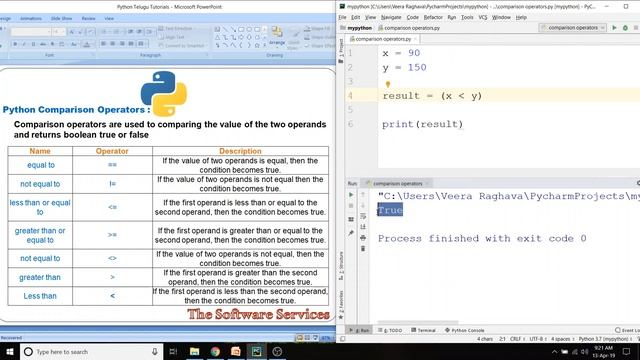
Task: Open the Code menu in PyCharm
Action: pos(413,18)
